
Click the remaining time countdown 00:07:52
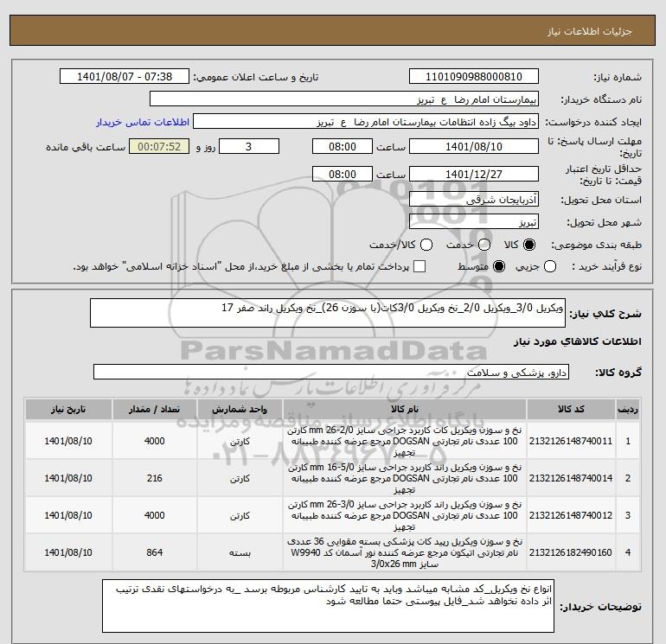click(x=159, y=146)
